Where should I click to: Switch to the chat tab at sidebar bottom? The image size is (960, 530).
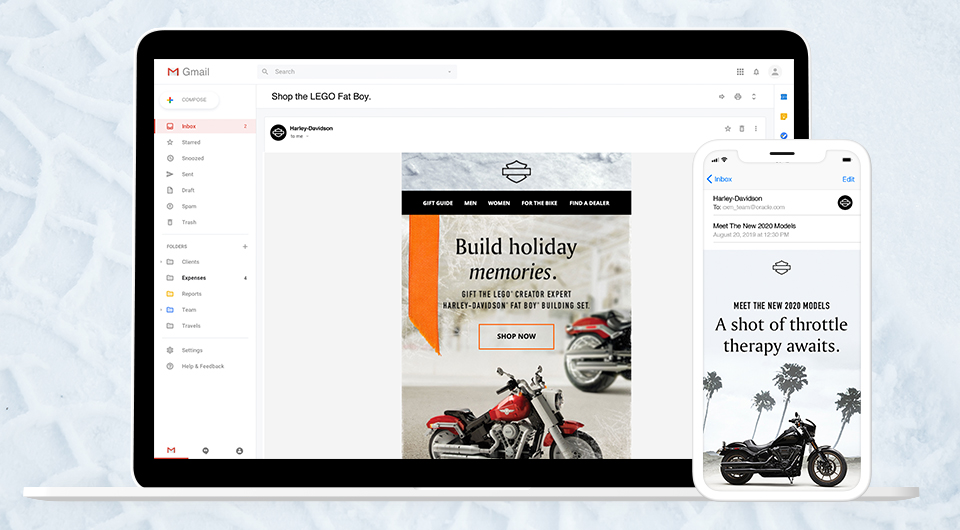click(x=205, y=451)
